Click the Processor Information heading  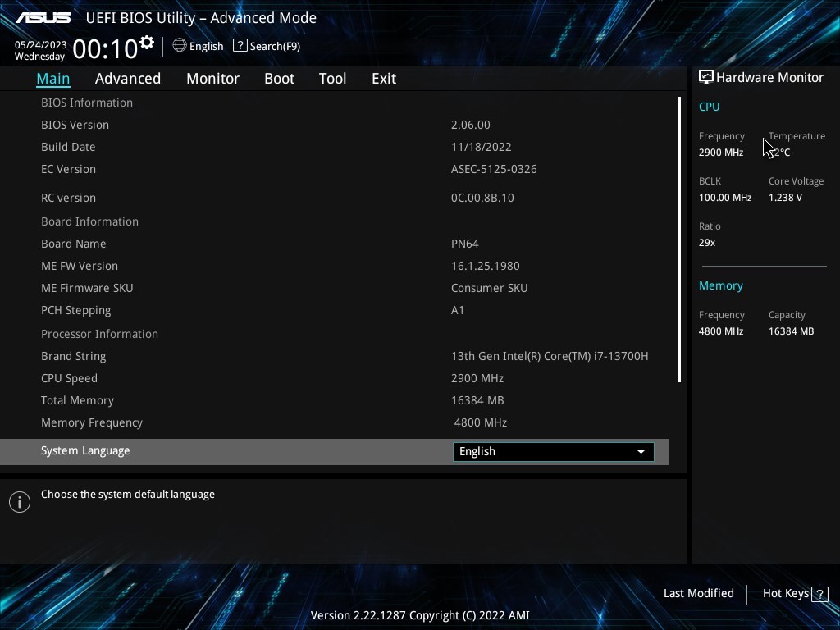[99, 335]
